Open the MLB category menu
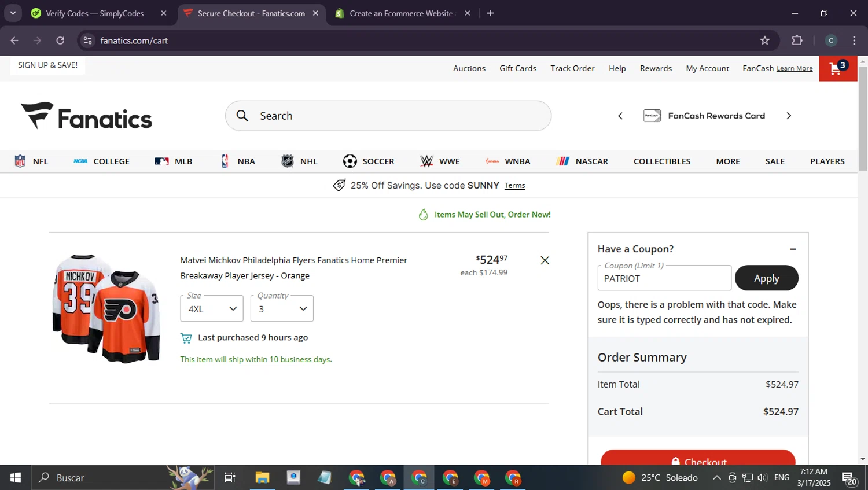The height and width of the screenshot is (490, 868). point(173,161)
